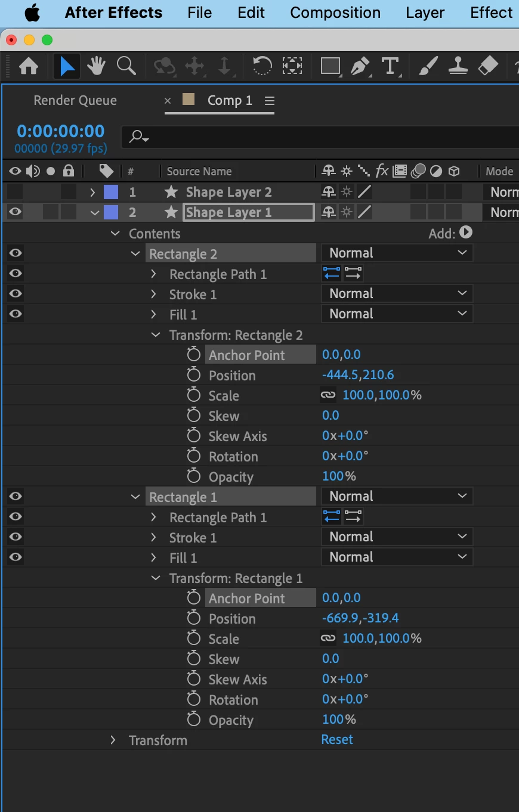Click Reset next to Transform

(337, 739)
